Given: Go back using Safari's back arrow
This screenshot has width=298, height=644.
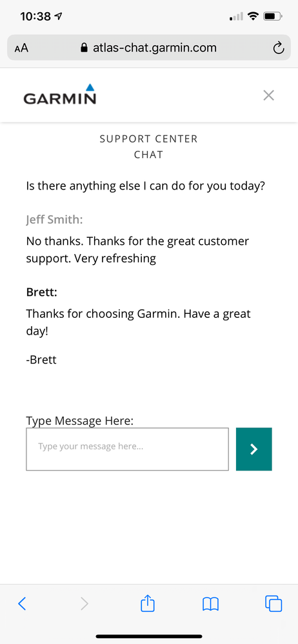Looking at the screenshot, I should pyautogui.click(x=22, y=603).
